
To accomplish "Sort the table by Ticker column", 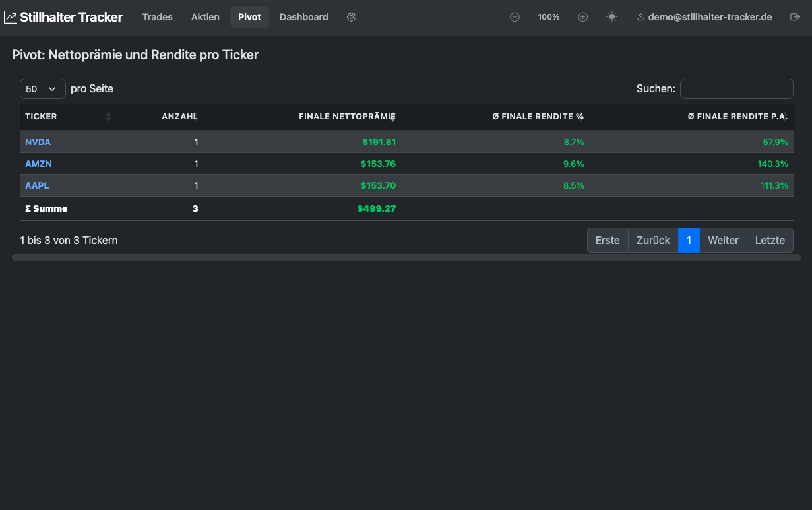I will [69, 117].
